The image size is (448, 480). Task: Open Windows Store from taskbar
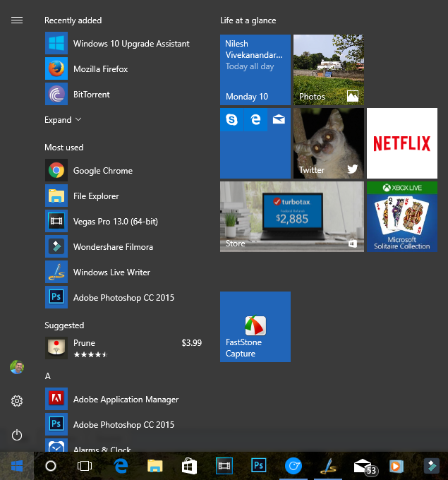tap(189, 466)
